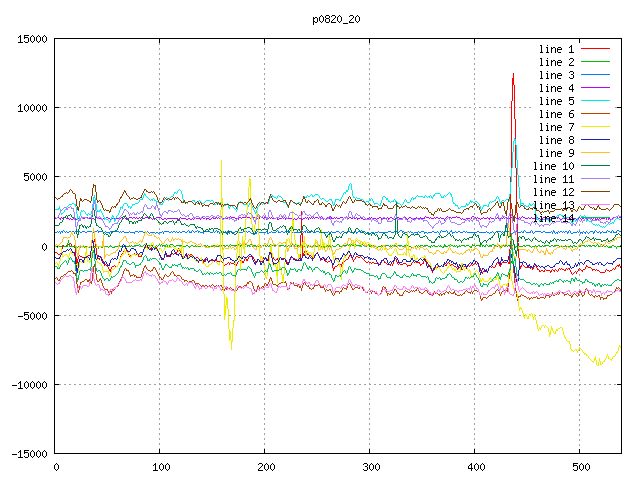The height and width of the screenshot is (480, 640).
Task: Click the "line 1" legend label
Action: [x=556, y=49]
